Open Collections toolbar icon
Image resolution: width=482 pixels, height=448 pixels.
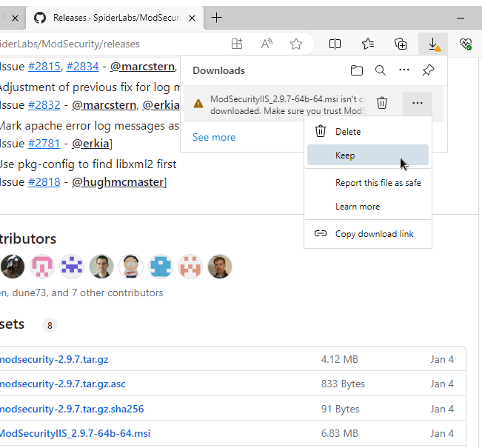[401, 44]
